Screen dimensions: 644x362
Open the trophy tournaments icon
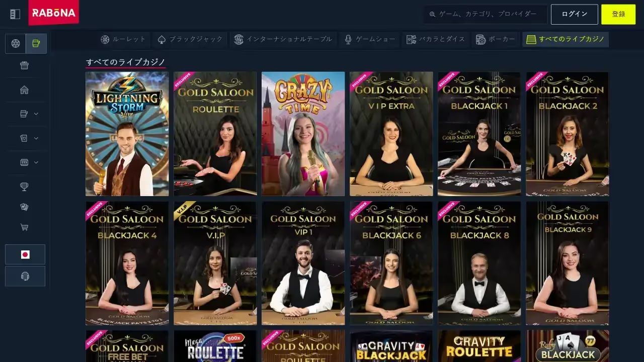click(24, 187)
